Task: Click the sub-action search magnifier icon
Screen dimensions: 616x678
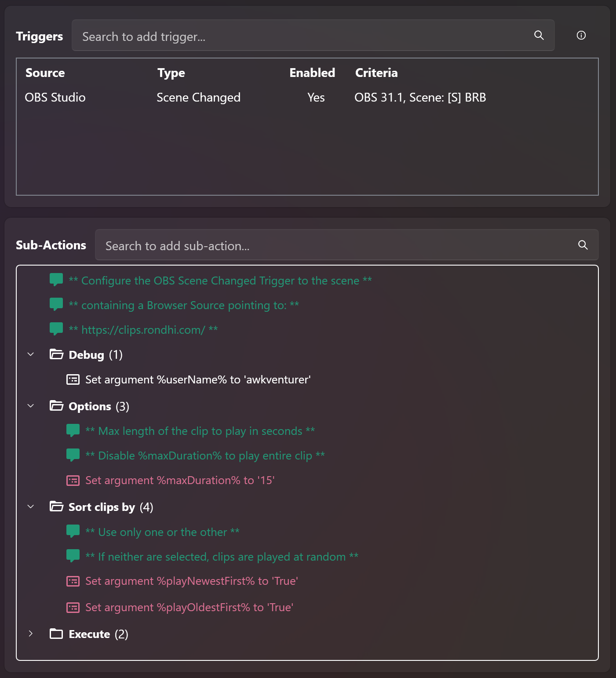Action: point(583,245)
